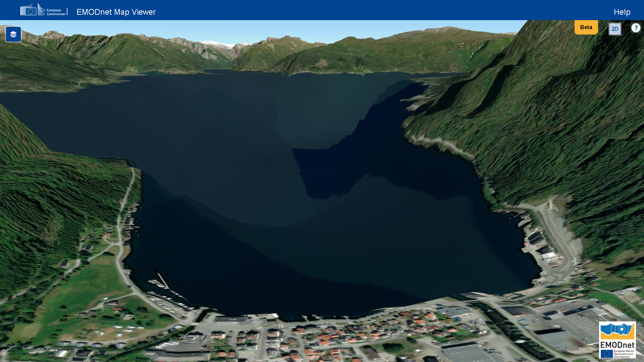Click the Beta badge button

pyautogui.click(x=586, y=27)
